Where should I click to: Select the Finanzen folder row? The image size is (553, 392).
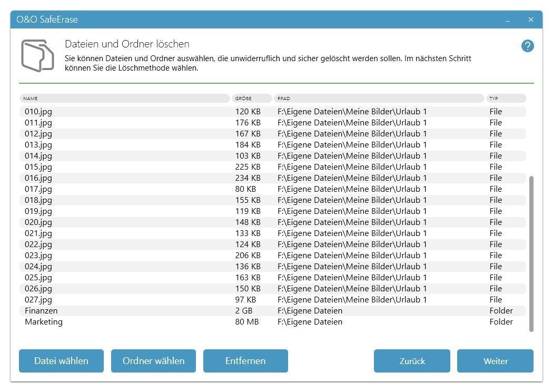41,311
